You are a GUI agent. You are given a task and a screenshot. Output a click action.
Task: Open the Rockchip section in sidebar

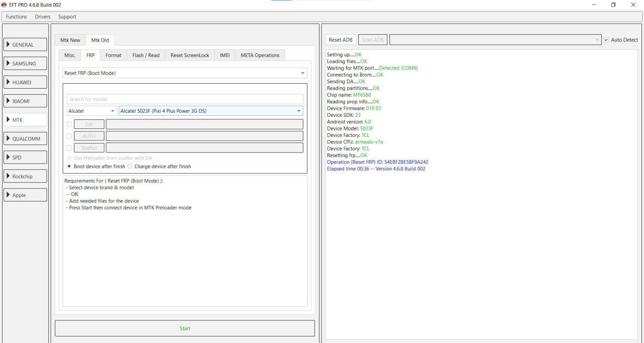(25, 176)
